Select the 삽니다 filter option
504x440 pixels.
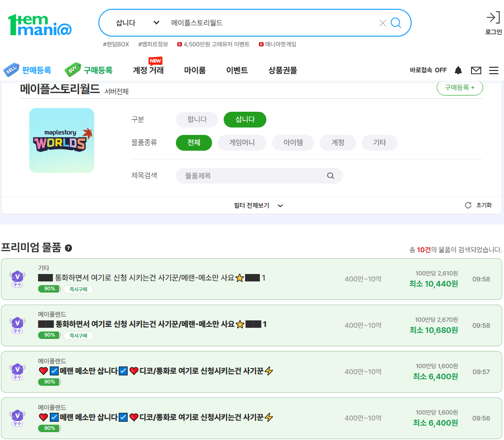[245, 120]
